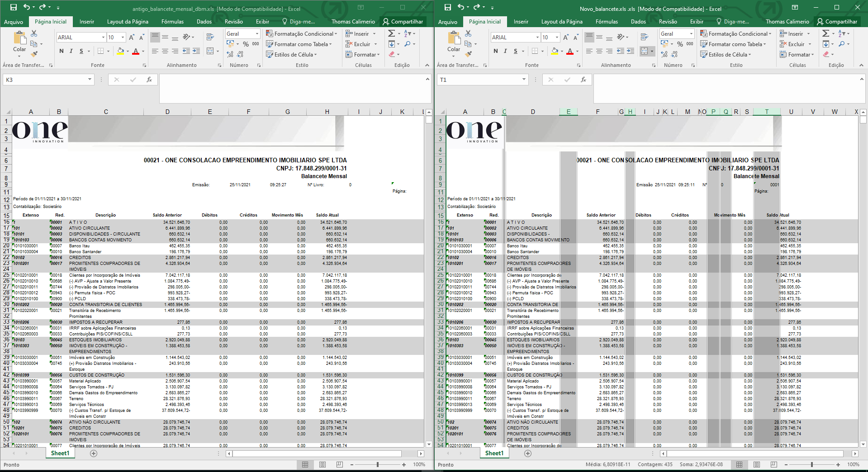Click Find magnifier icon in left window
The image size is (868, 472).
coord(408,44)
